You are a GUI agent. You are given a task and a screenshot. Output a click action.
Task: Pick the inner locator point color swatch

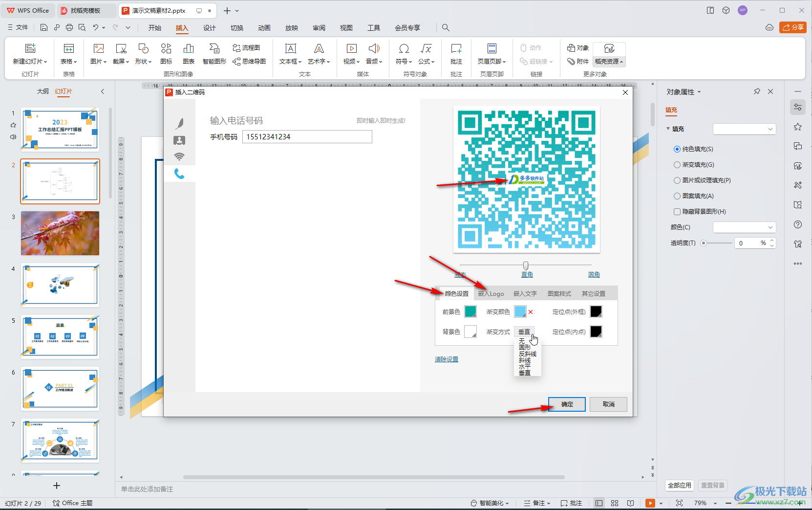(596, 332)
